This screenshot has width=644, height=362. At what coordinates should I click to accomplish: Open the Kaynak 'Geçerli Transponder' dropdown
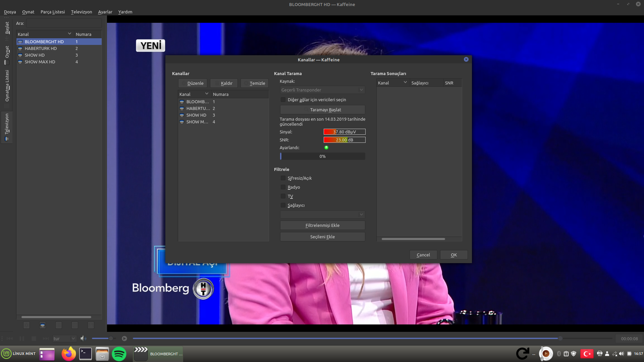coord(322,90)
